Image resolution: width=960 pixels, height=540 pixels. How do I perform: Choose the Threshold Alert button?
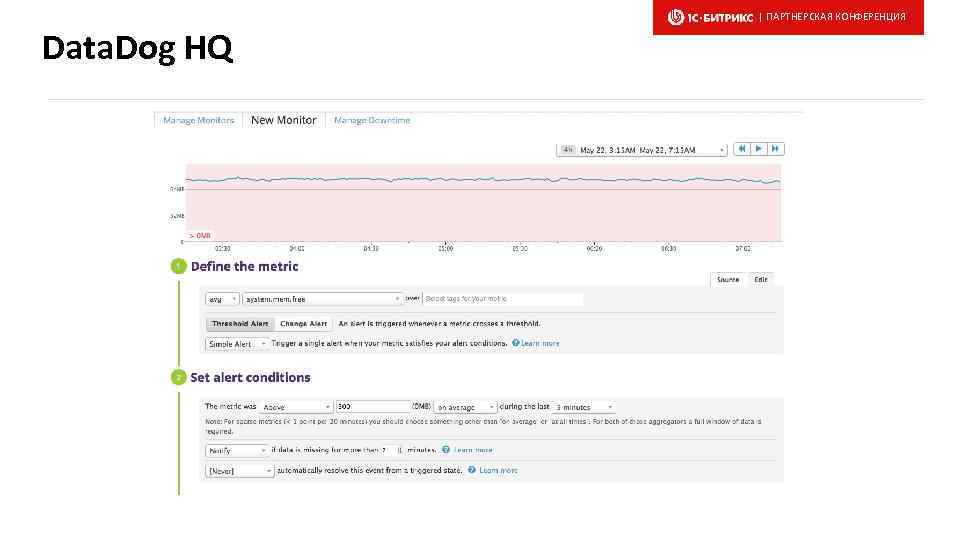click(240, 324)
